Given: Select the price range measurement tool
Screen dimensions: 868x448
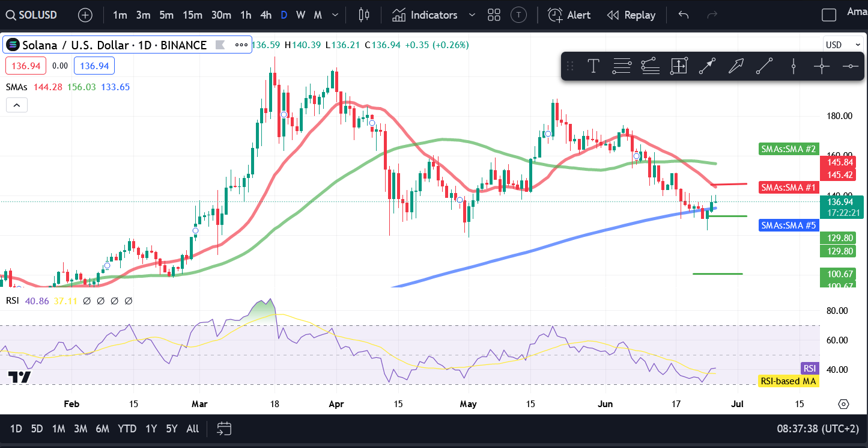Looking at the screenshot, I should click(x=678, y=66).
